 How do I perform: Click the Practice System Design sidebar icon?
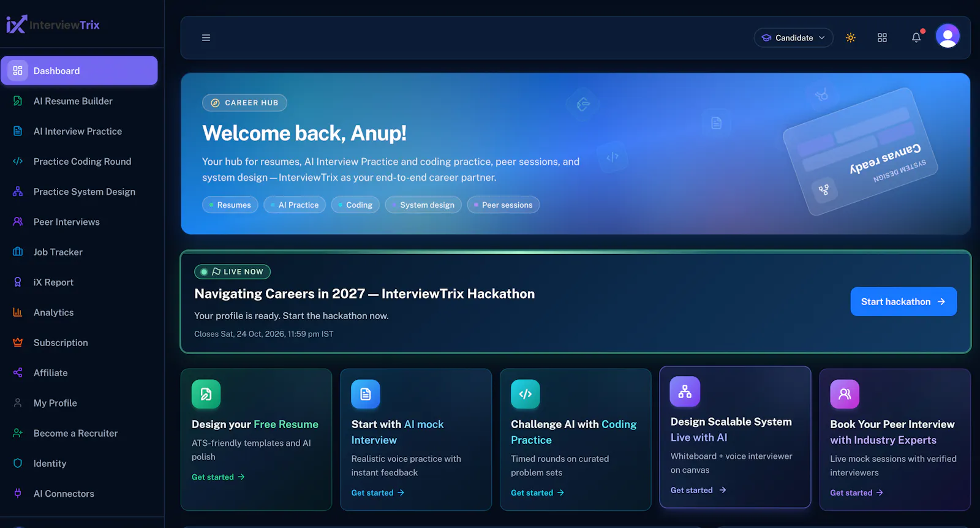pyautogui.click(x=18, y=192)
